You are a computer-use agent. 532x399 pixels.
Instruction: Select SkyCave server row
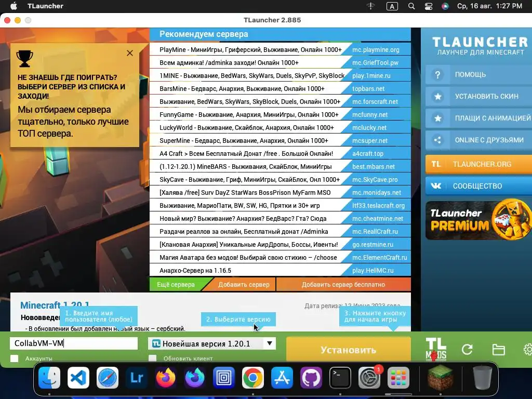280,179
